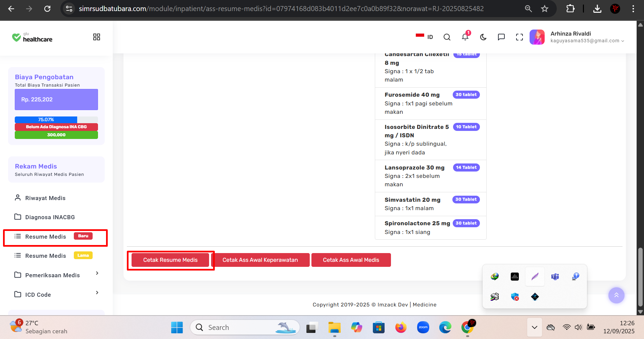
Task: Click Cetak Ass Awal Medis button
Action: click(351, 260)
